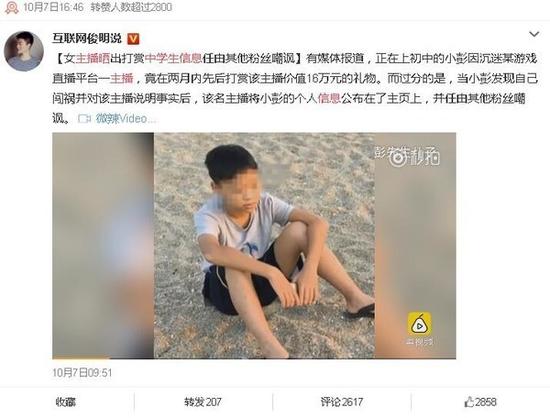This screenshot has width=550, height=418.
Task: Click the 微辣Video link
Action: coord(125,119)
